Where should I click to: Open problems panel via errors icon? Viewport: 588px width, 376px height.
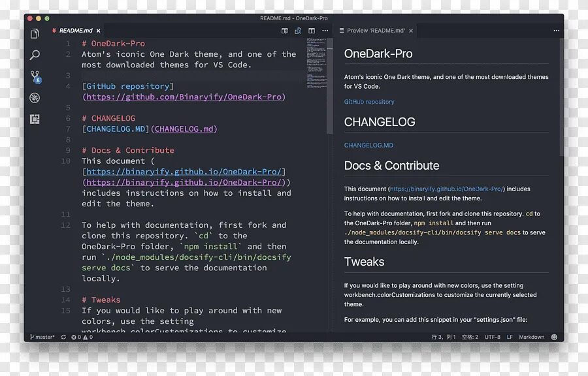pyautogui.click(x=76, y=337)
